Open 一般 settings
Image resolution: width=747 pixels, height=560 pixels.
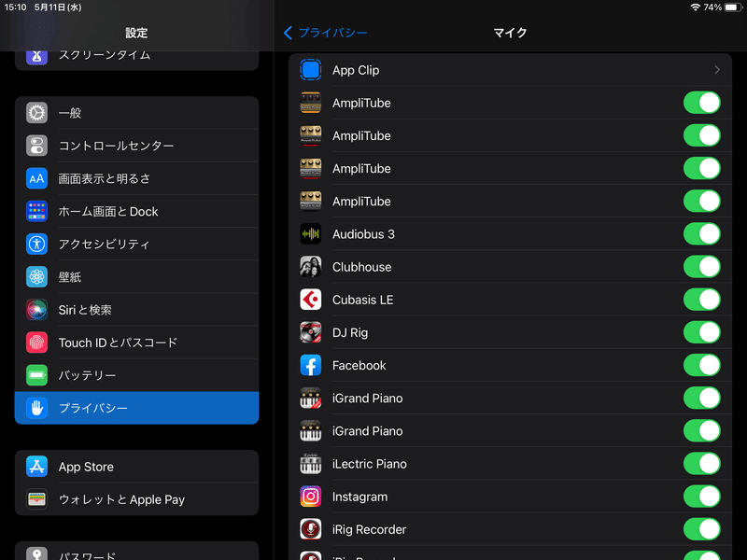(x=136, y=113)
